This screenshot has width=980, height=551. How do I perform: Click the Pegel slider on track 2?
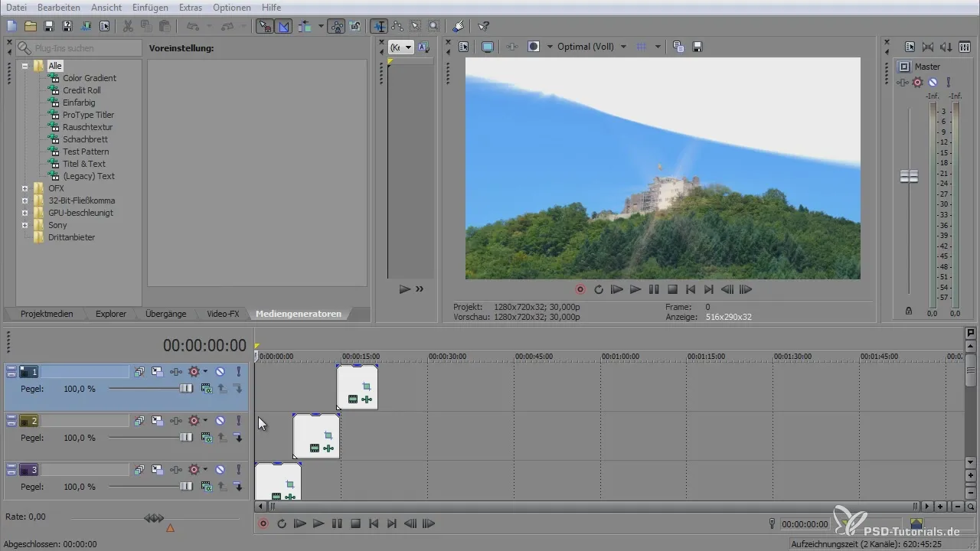186,438
